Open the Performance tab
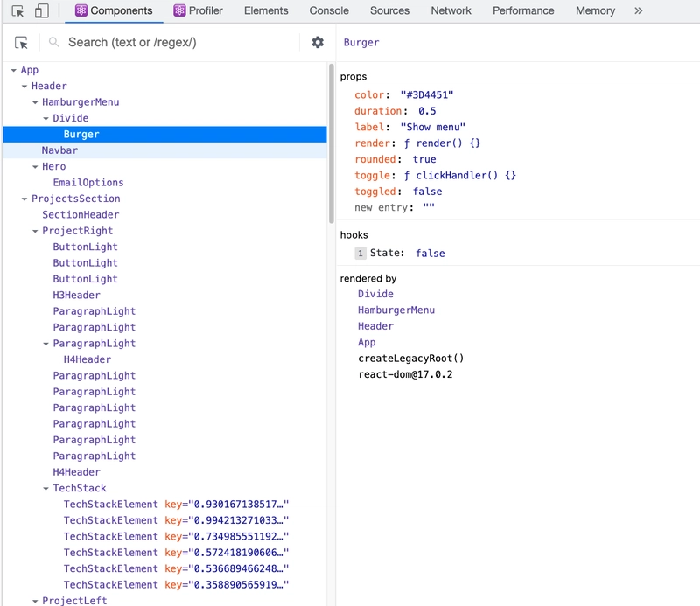This screenshot has width=700, height=606. [x=523, y=10]
